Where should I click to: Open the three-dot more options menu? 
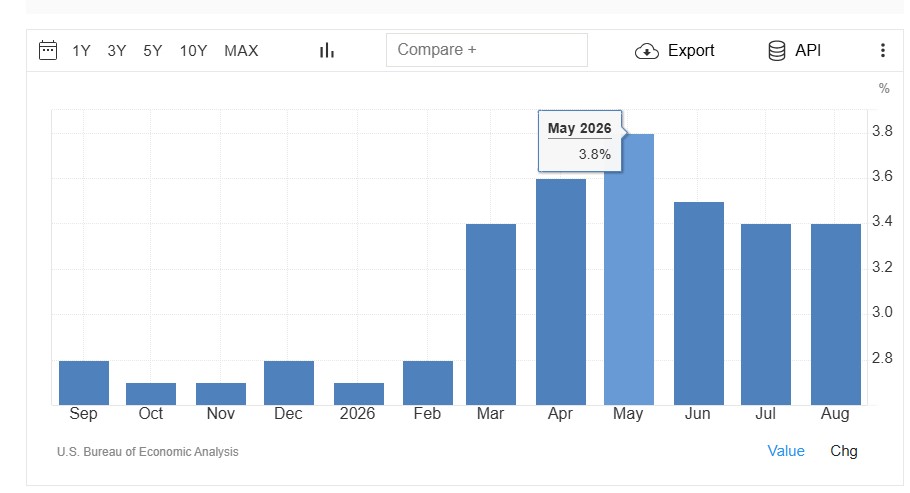coord(883,51)
